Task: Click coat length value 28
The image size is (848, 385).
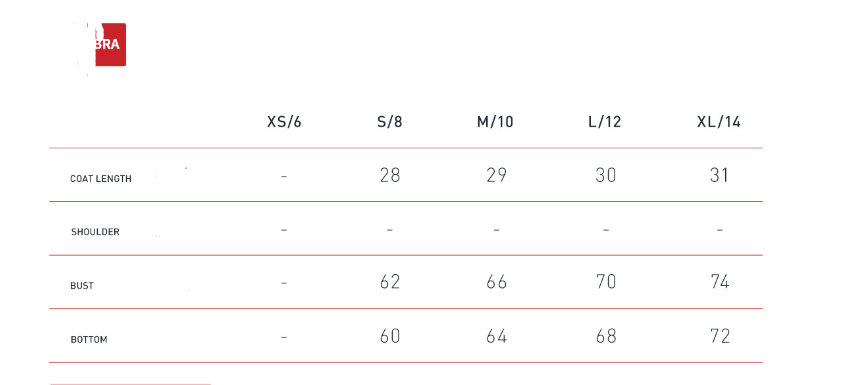Action: [390, 175]
